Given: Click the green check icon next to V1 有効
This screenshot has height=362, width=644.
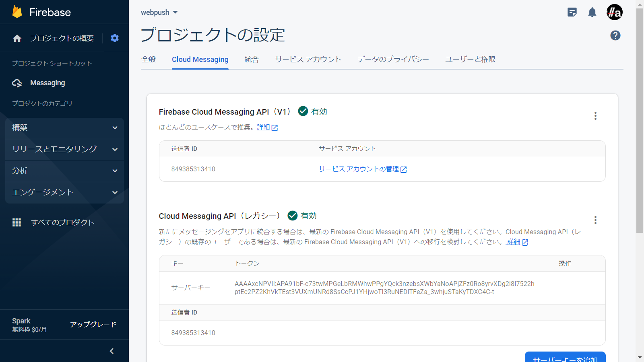Looking at the screenshot, I should 303,111.
